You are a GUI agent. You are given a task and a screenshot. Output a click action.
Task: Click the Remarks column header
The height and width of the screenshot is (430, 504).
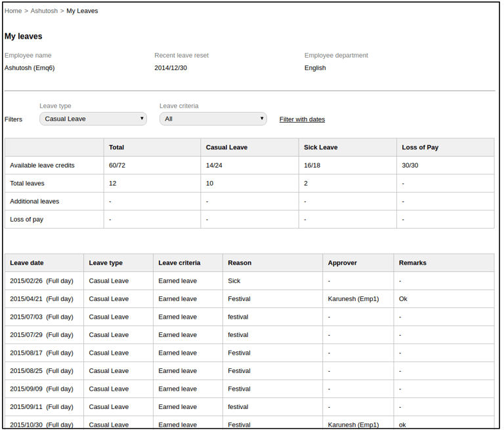click(413, 263)
